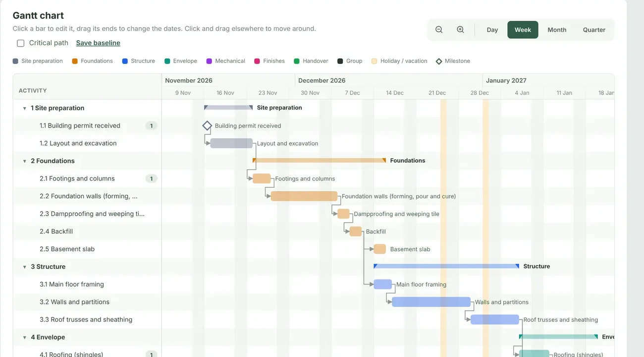644x357 pixels.
Task: Enable the Critical path checkbox
Action: [21, 43]
